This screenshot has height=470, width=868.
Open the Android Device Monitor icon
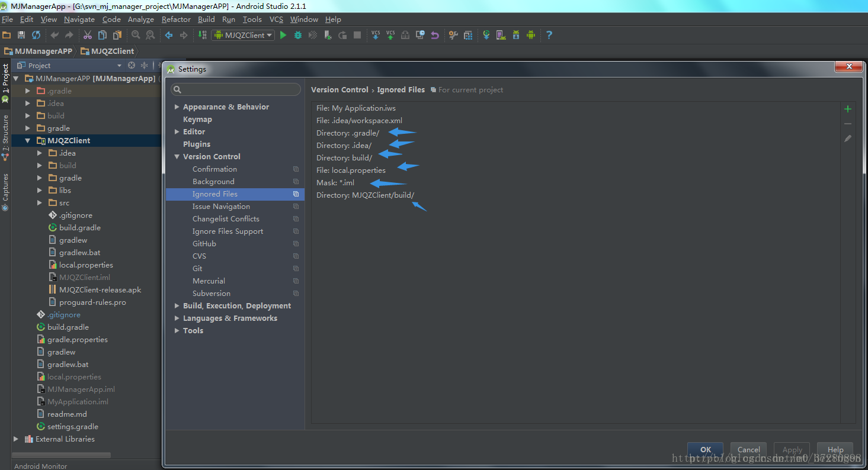click(x=531, y=35)
